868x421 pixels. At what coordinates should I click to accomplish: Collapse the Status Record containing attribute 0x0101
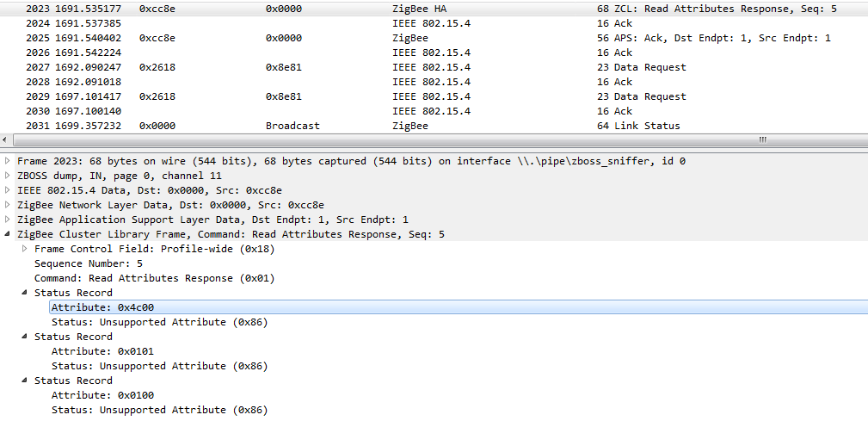24,337
